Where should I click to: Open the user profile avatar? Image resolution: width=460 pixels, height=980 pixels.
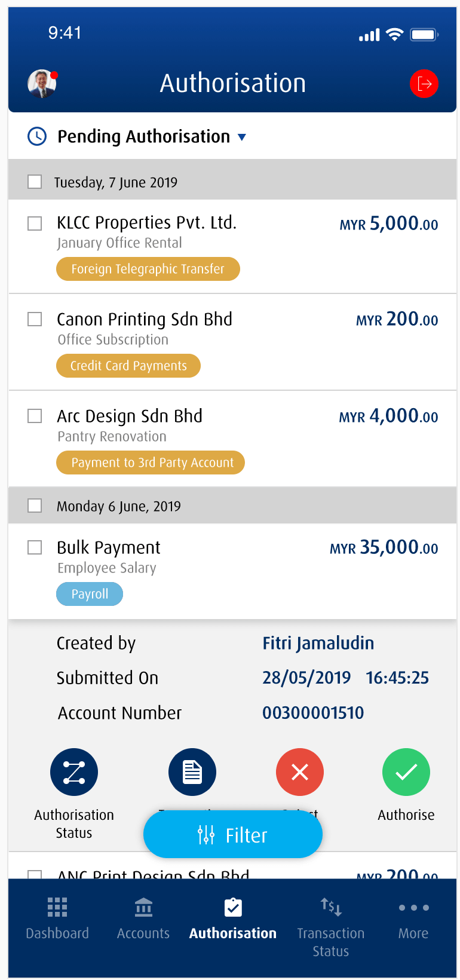point(42,84)
